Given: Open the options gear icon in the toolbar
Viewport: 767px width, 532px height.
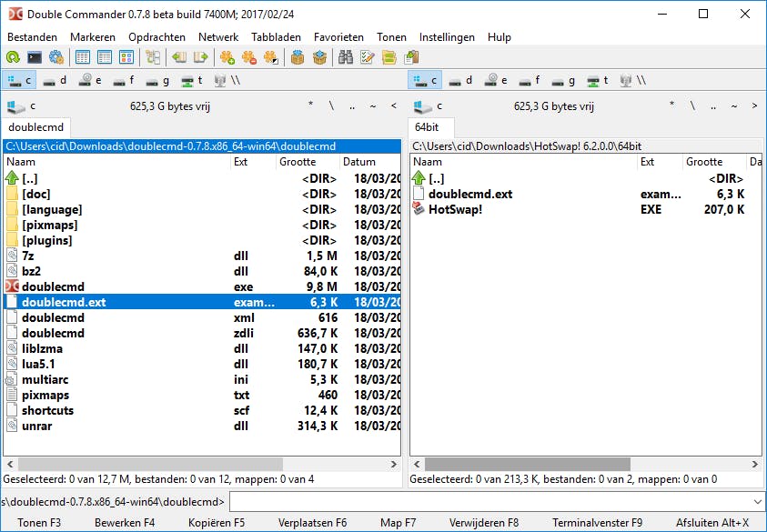Looking at the screenshot, I should tap(56, 57).
